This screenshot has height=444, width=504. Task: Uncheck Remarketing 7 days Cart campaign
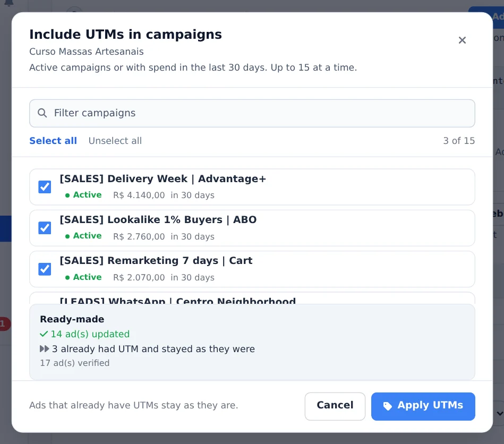[45, 269]
